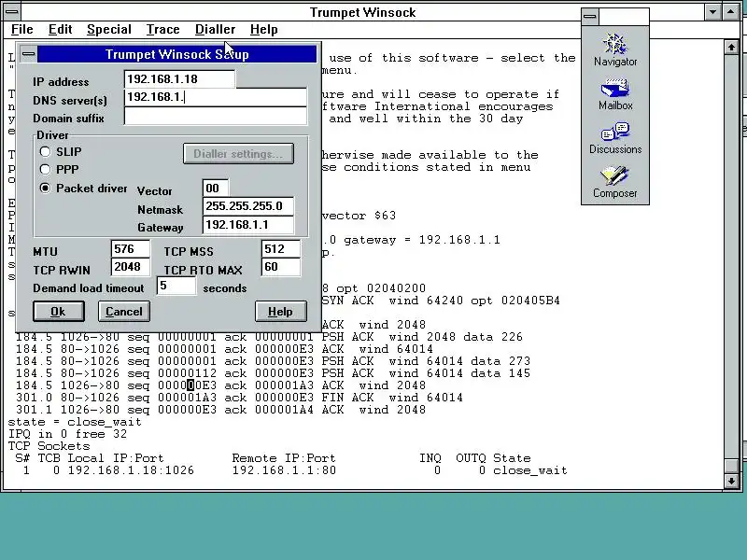
Task: Click the Vector field showing 00
Action: [216, 189]
